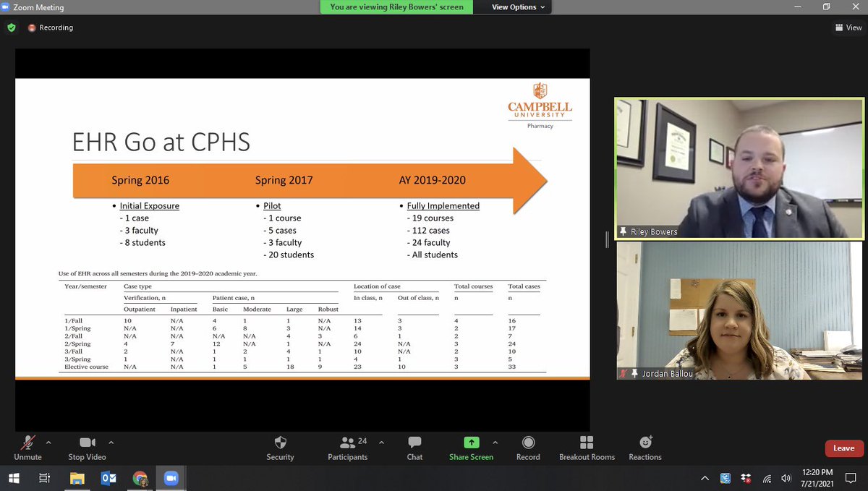Open Wi-Fi network tray icon
Image resolution: width=868 pixels, height=491 pixels.
767,478
